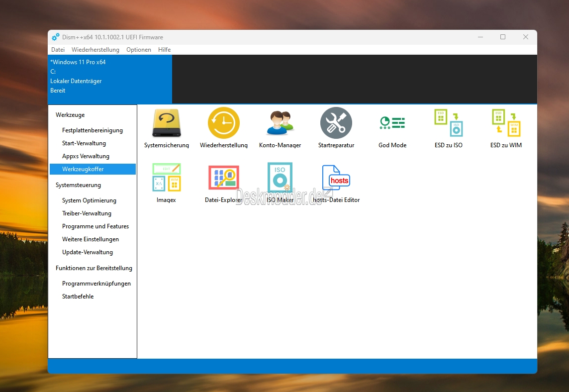This screenshot has height=392, width=569.
Task: Click the Funktionen zur Bereitstellung header
Action: (x=94, y=268)
